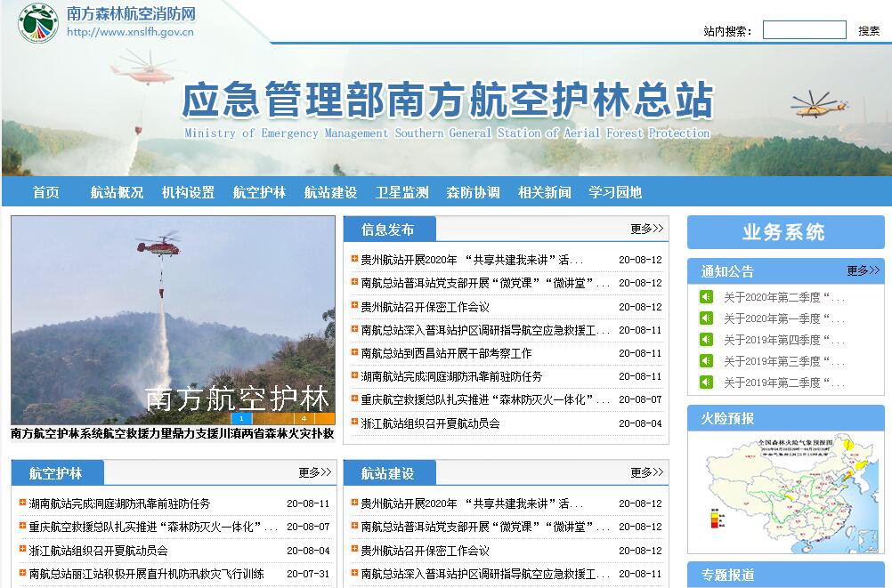Click orange bullet beside 南航总站丽江站 helicopter training item

(x=22, y=573)
